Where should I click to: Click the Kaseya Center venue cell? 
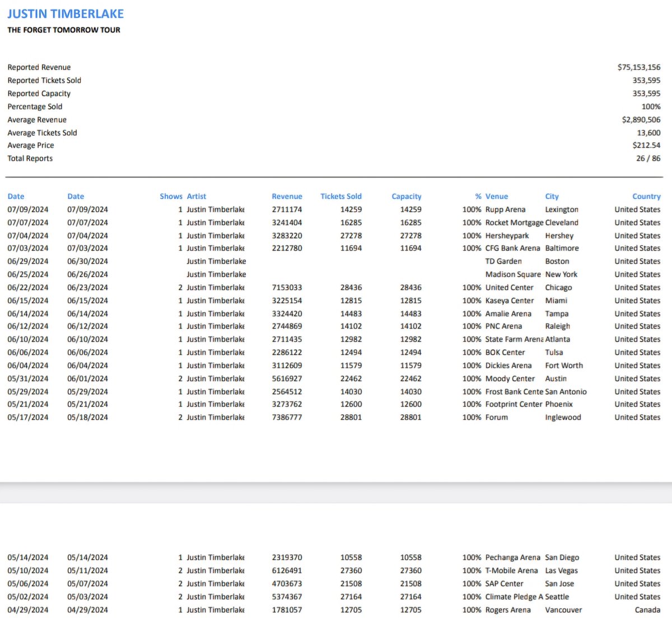(510, 301)
